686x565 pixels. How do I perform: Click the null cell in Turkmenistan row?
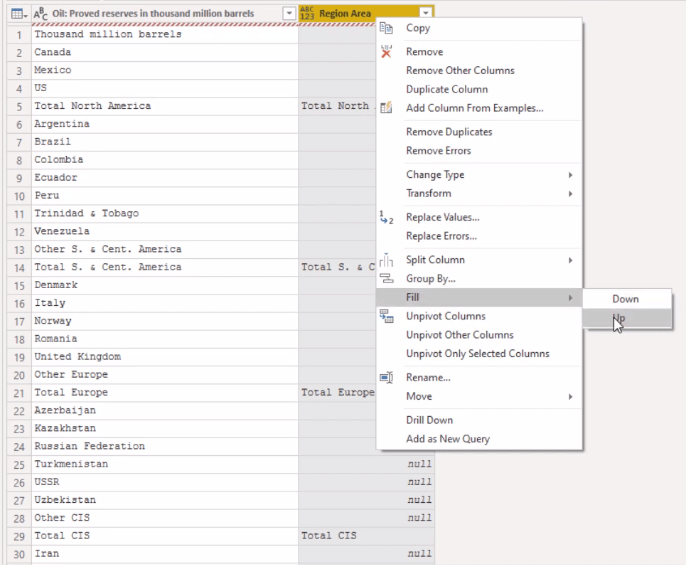[366, 464]
